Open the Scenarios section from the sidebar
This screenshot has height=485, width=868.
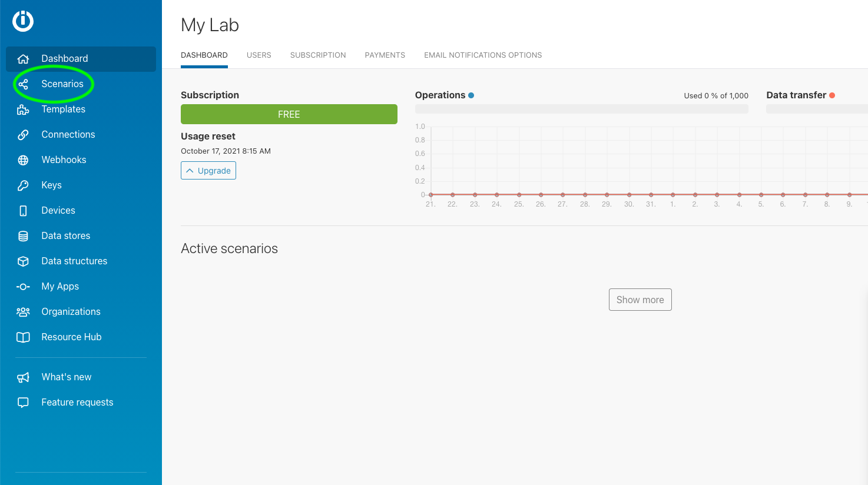62,84
